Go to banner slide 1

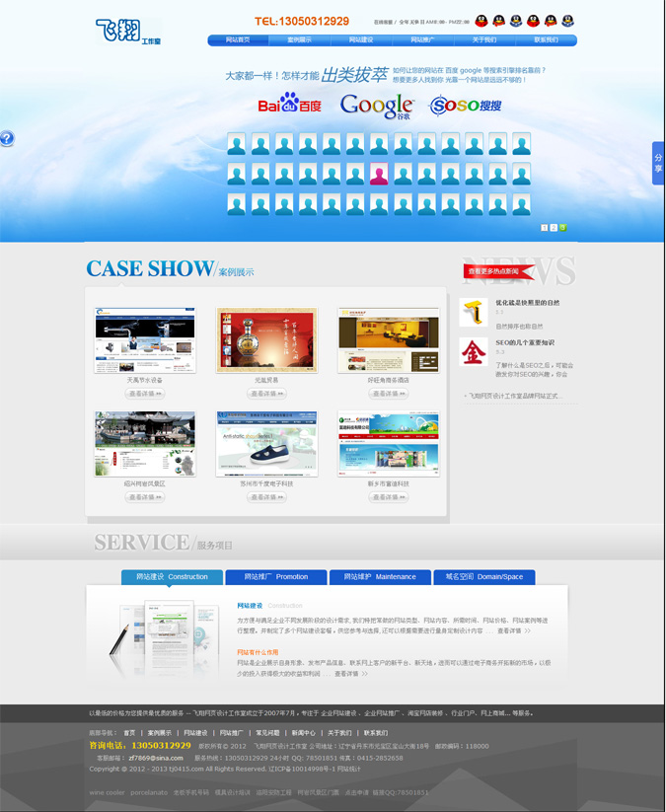pos(545,227)
